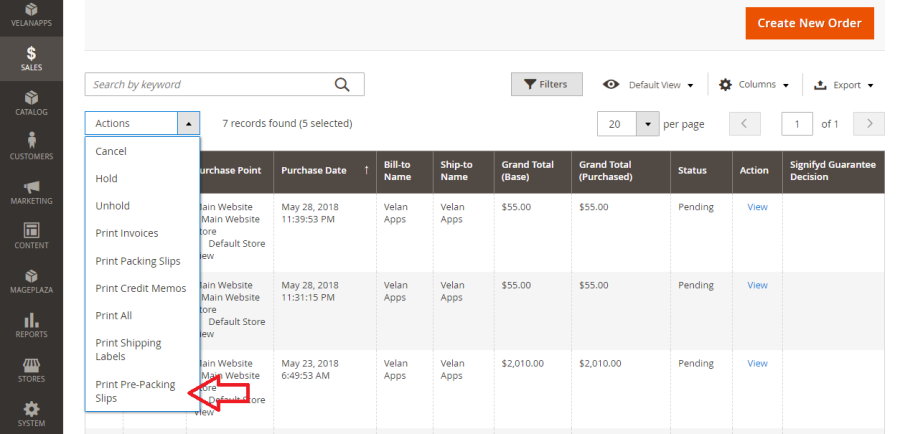The image size is (900, 434).
Task: Click the Create New Order button
Action: click(x=809, y=23)
